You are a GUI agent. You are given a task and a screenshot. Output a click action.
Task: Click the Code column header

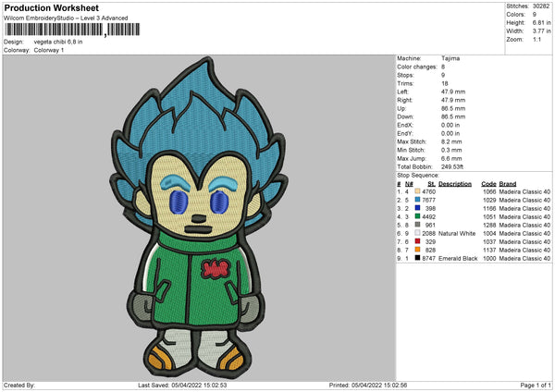point(488,184)
